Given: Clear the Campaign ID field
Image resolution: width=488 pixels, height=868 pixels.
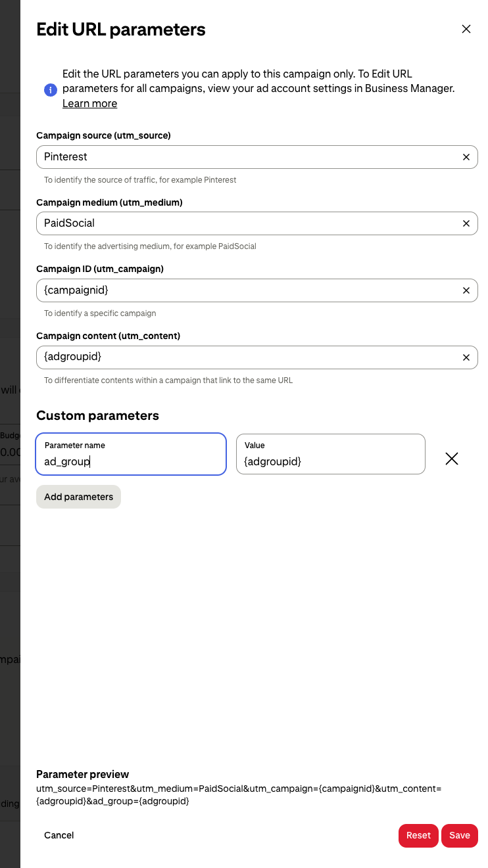Looking at the screenshot, I should [x=466, y=290].
